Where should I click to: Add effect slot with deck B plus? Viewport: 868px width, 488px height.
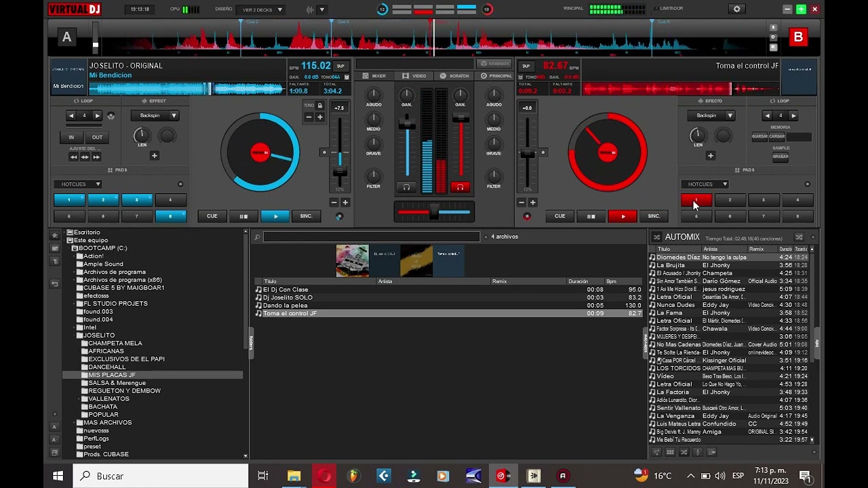[x=710, y=155]
